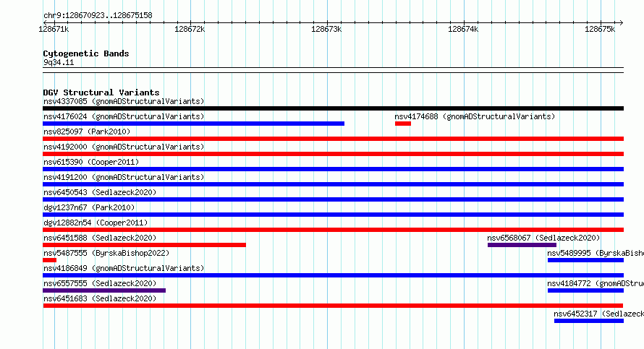
Task: Select blue nsv615390 Cooper2011 bar
Action: [x=333, y=169]
